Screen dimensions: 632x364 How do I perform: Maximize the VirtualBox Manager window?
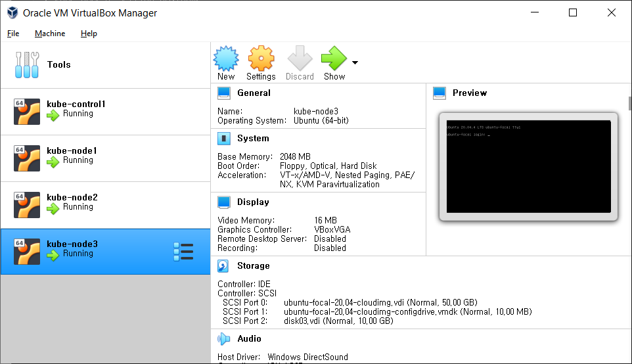[573, 12]
